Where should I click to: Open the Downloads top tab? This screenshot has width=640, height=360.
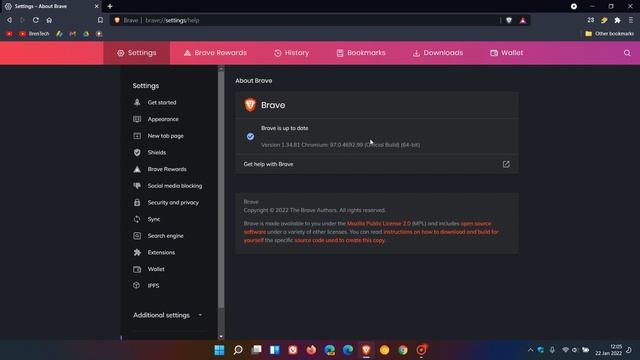click(438, 53)
